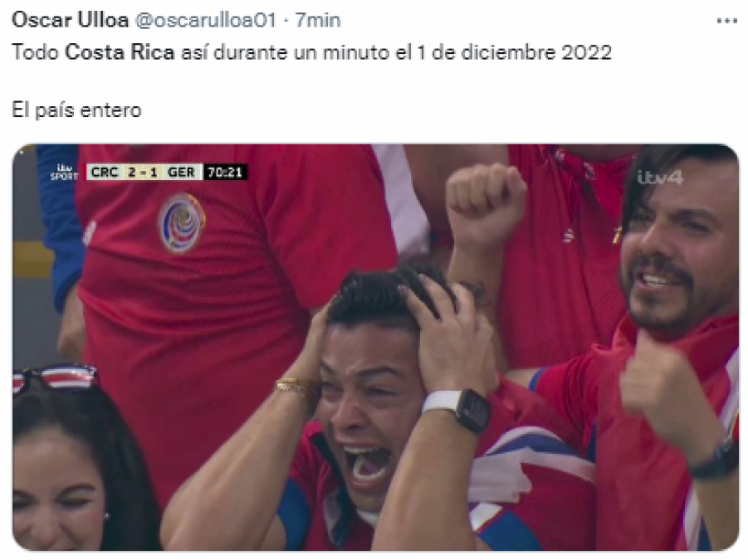Image resolution: width=748 pixels, height=560 pixels.
Task: Click the 1 de diciembre 2022 date text
Action: 514,52
